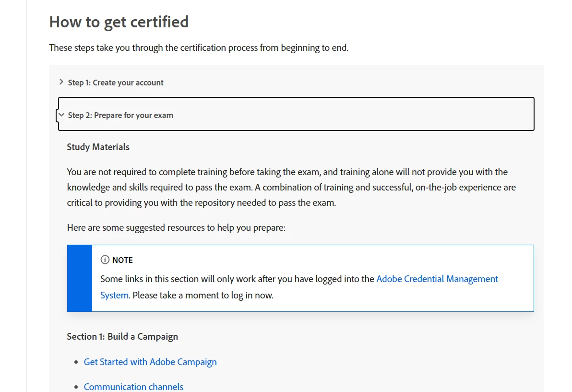
Task: Follow the 'Communication channels' link
Action: coord(133,386)
